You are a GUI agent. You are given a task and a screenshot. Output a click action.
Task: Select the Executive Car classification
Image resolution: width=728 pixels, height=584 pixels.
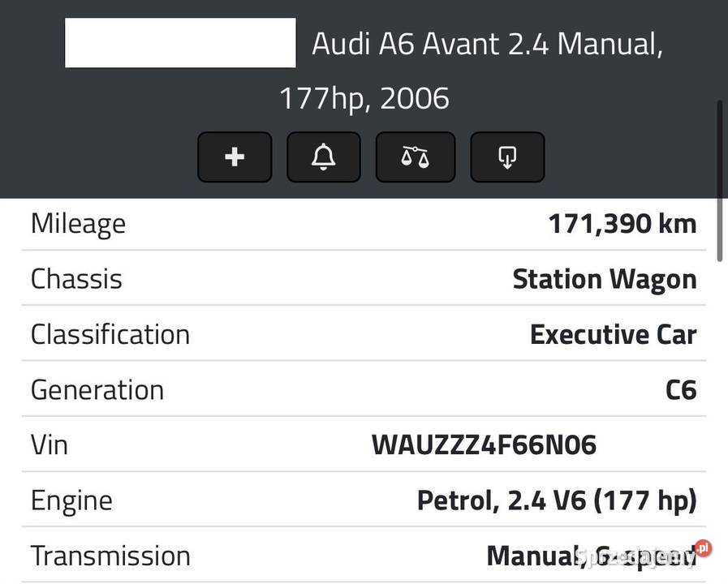click(613, 333)
